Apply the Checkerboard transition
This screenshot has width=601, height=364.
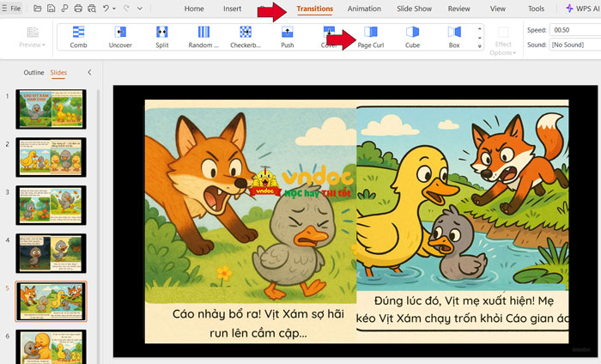pos(246,37)
